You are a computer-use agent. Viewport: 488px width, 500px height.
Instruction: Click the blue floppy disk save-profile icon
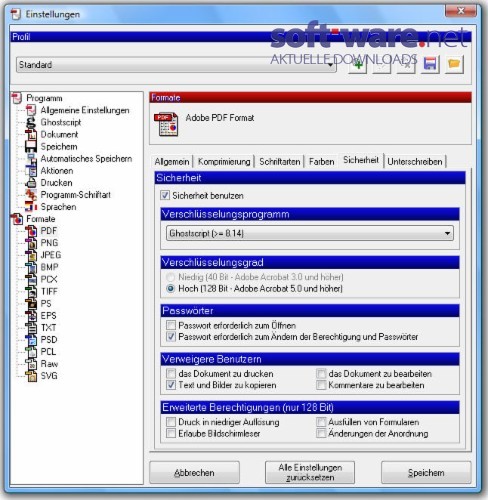[x=430, y=64]
